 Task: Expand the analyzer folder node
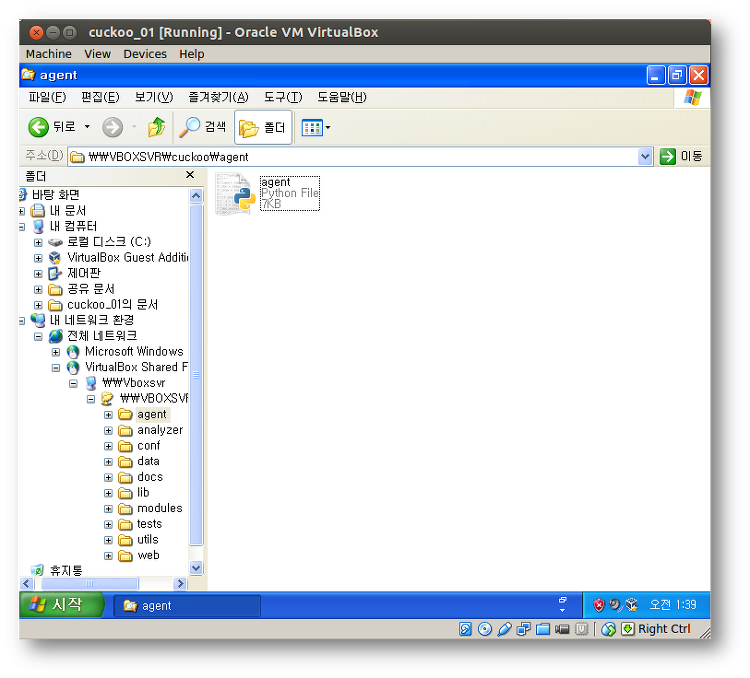109,431
